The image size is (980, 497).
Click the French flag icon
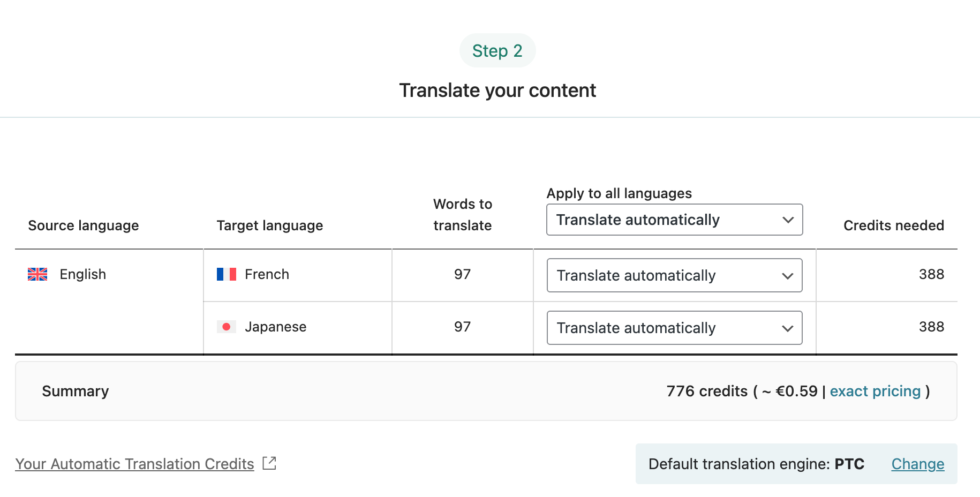pos(226,274)
